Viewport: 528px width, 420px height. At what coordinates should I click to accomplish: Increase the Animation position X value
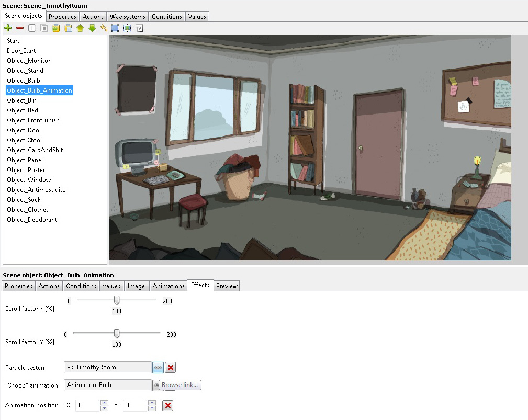click(104, 403)
